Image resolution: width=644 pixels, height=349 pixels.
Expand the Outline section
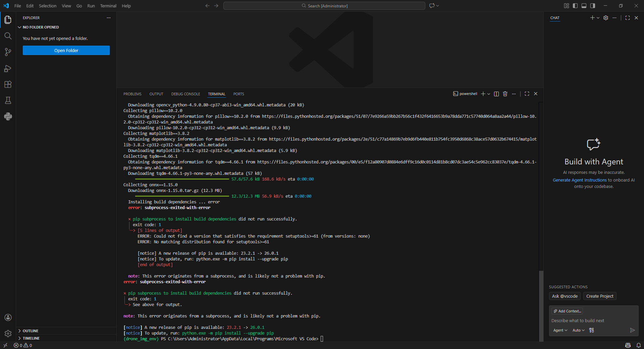31,331
